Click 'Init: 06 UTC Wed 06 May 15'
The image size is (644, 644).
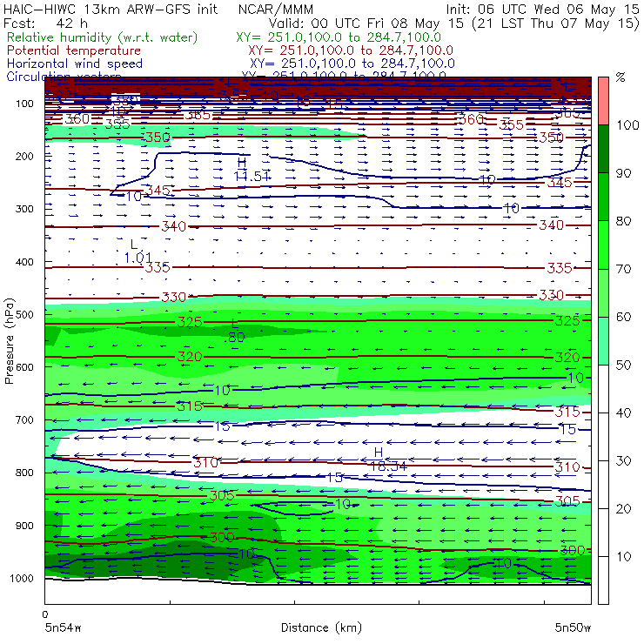[x=542, y=10]
